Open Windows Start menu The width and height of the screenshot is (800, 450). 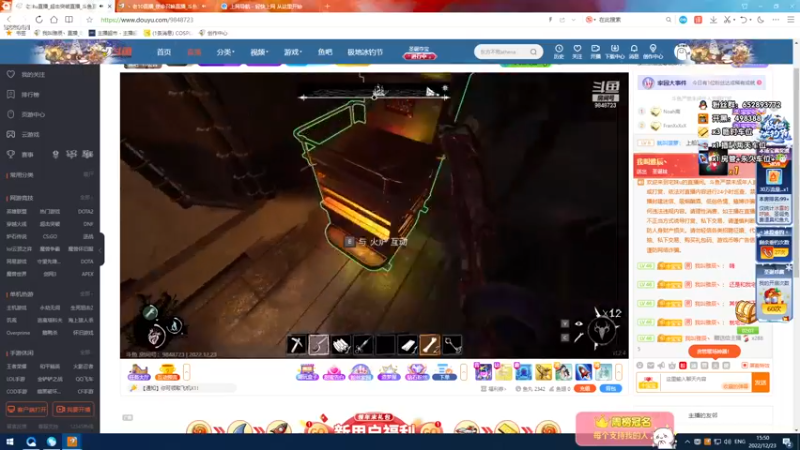click(x=10, y=441)
